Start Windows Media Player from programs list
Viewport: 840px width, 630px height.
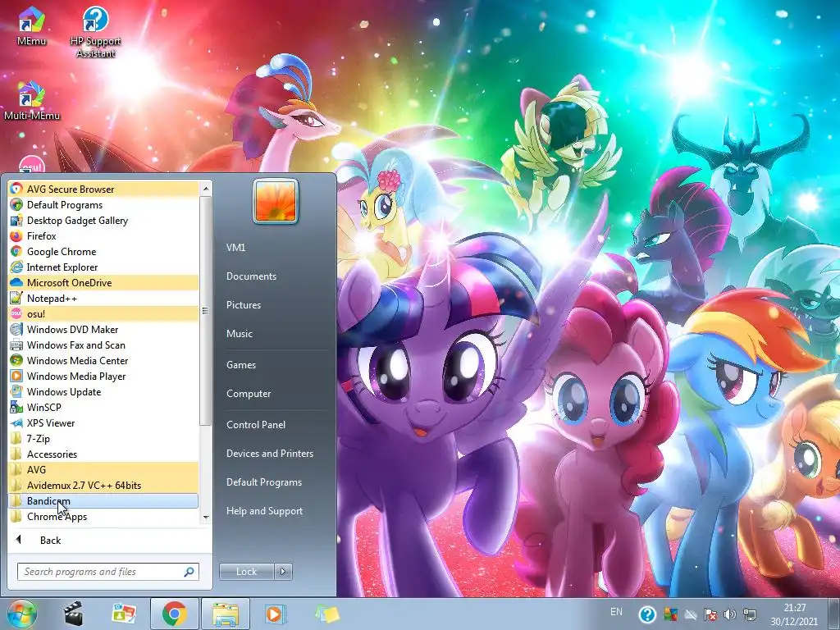[x=103, y=376]
